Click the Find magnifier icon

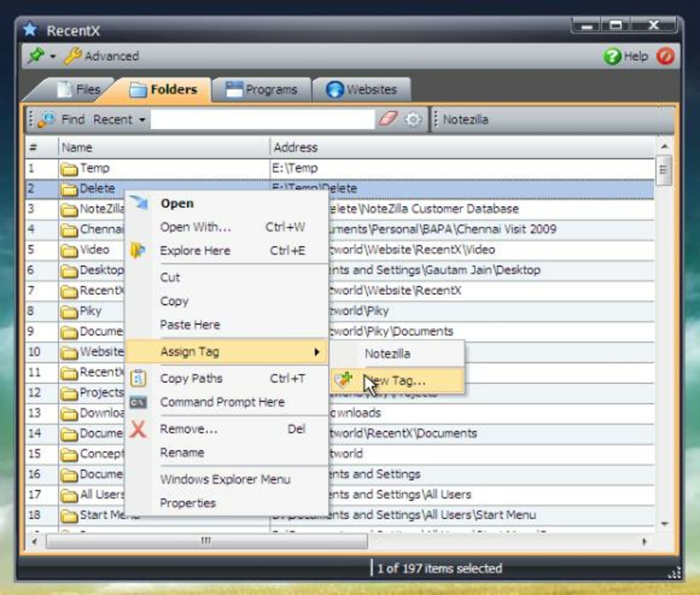pos(47,120)
